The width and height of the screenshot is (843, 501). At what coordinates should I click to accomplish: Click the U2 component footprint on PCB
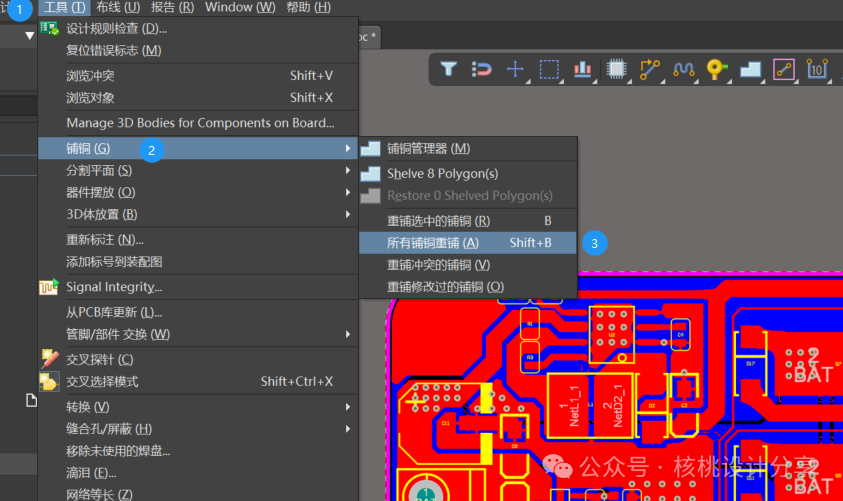coord(612,334)
